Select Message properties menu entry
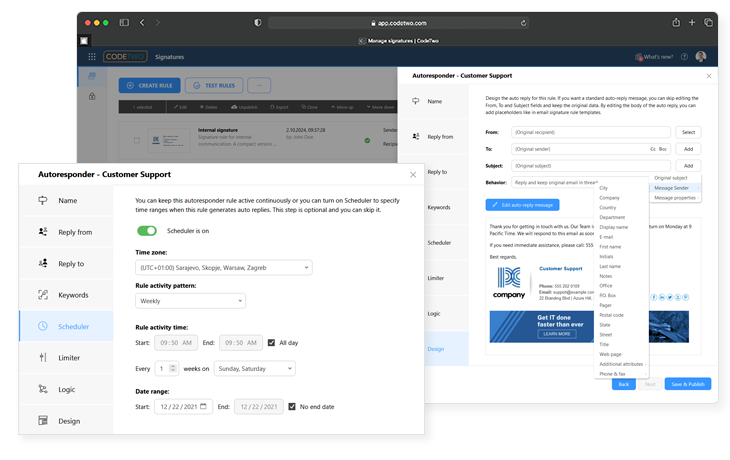This screenshot has height=460, width=730. coord(676,198)
